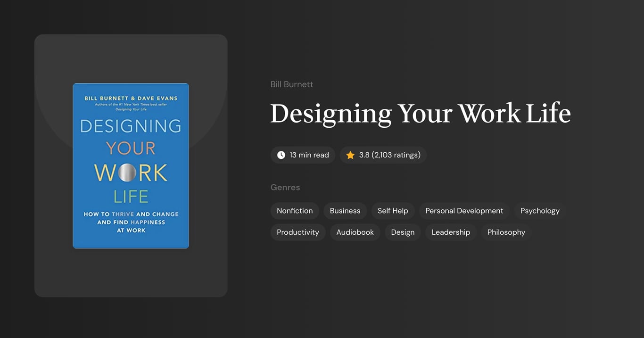Open the Self Help genre
The height and width of the screenshot is (338, 644).
pos(393,211)
